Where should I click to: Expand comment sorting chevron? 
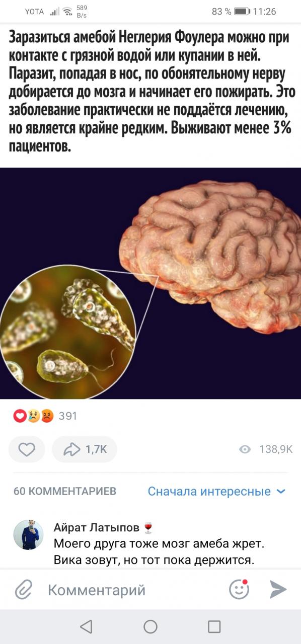[281, 492]
